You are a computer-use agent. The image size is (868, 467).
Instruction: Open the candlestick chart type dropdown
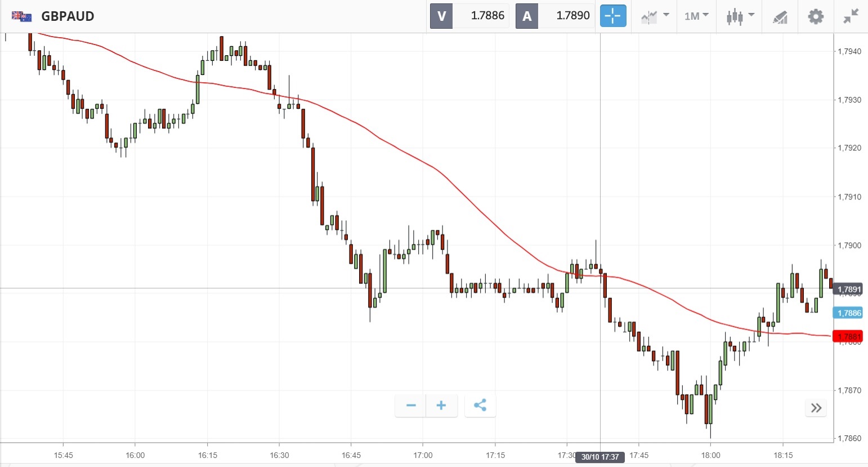pyautogui.click(x=740, y=16)
